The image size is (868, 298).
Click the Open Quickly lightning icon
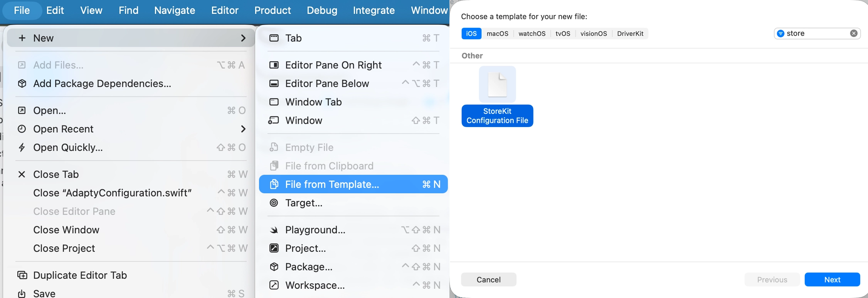tap(22, 147)
